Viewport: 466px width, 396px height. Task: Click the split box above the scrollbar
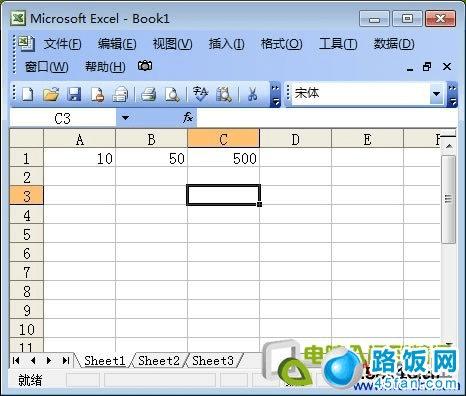(449, 136)
